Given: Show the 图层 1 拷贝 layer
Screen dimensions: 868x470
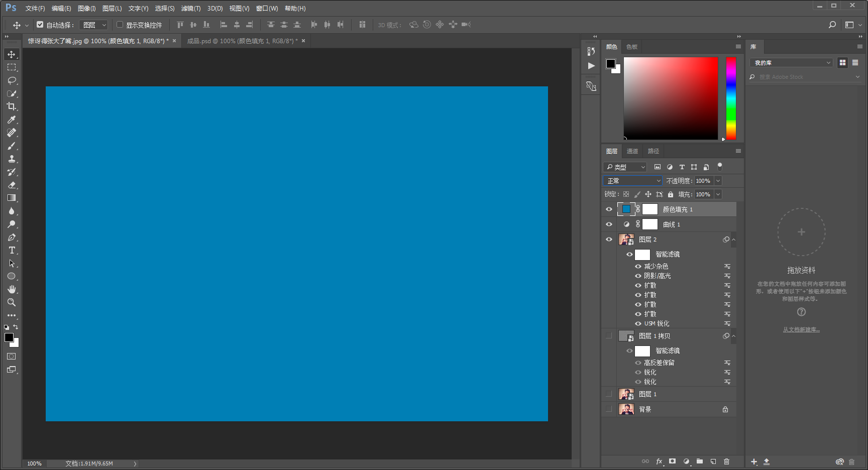Looking at the screenshot, I should coord(609,335).
